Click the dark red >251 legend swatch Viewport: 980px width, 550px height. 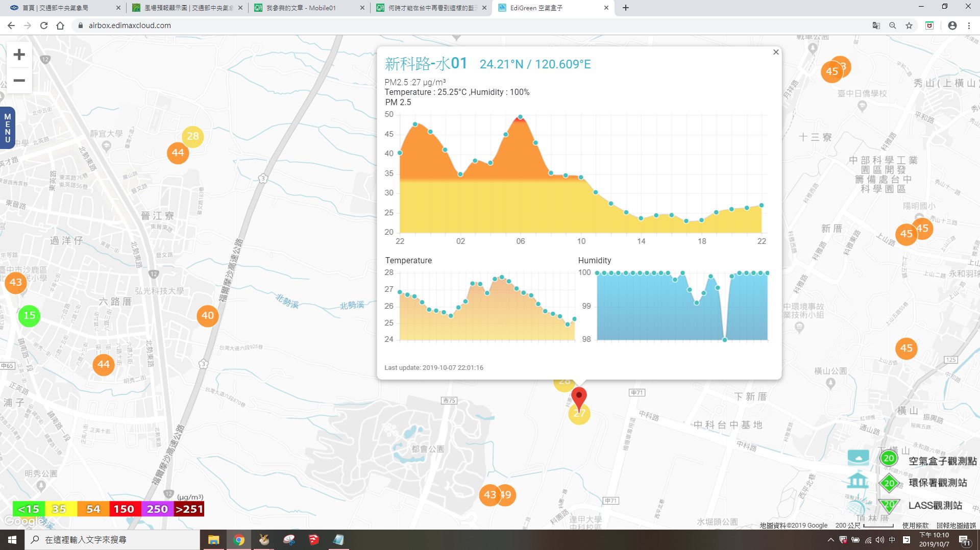pos(189,509)
